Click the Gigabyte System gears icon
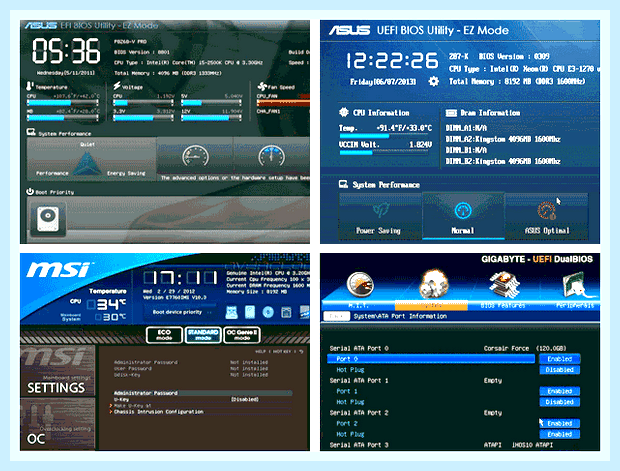Screen dimensions: 620x471 (433, 284)
